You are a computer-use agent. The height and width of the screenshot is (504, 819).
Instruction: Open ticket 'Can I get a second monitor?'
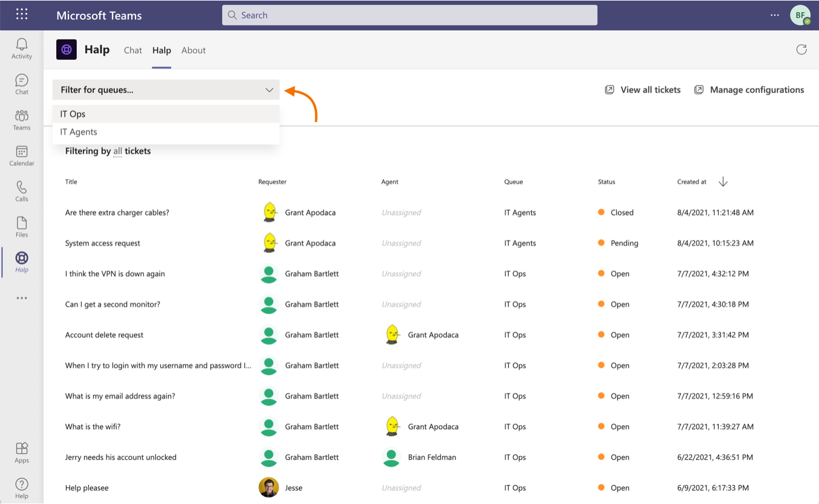113,305
